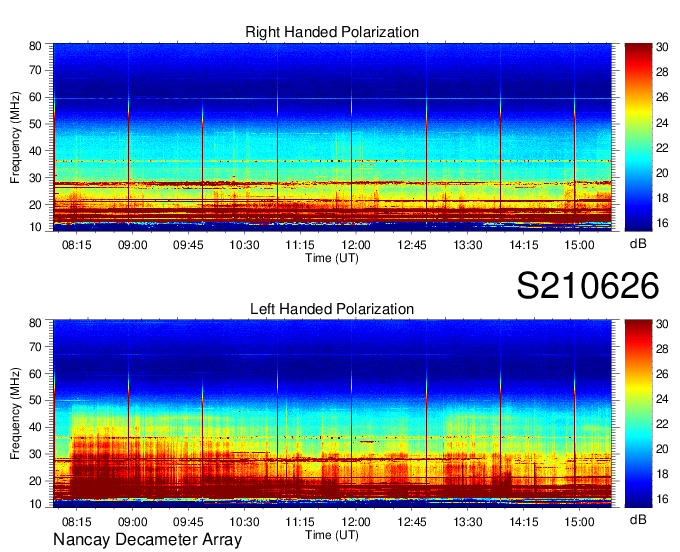
Task: Click the 13:30 time tick of Right Handed panel
Action: pyautogui.click(x=468, y=245)
